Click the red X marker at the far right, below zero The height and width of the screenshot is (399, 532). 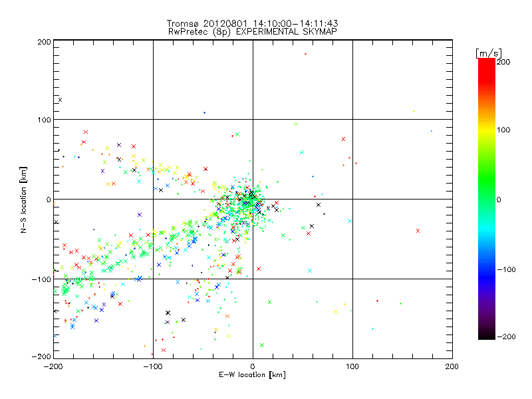[418, 231]
